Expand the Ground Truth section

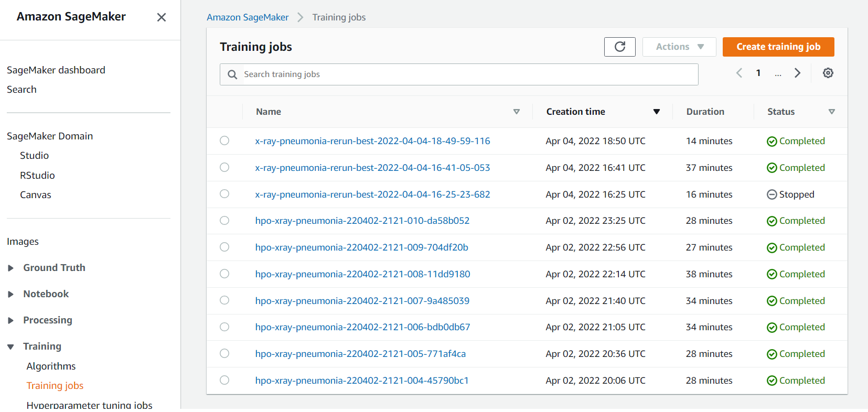click(10, 268)
